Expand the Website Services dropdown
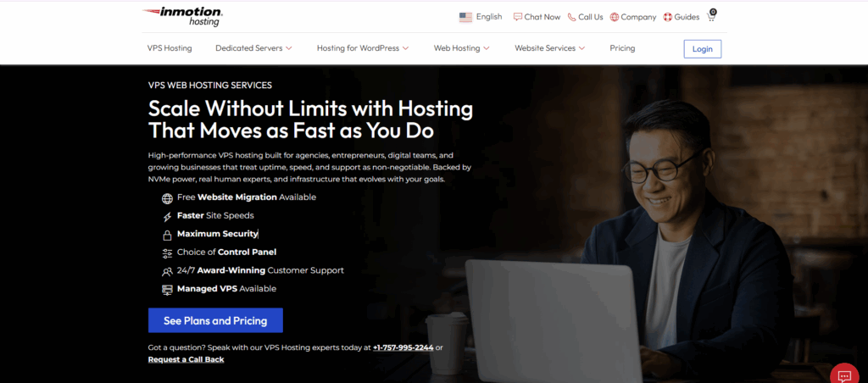 point(549,48)
